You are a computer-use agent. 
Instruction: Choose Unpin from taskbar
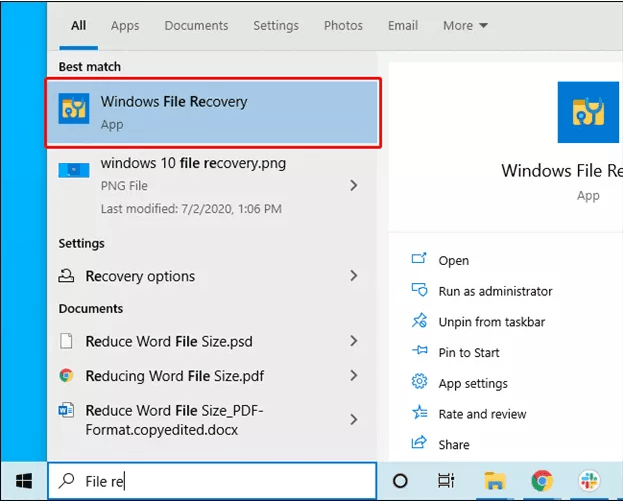(491, 322)
